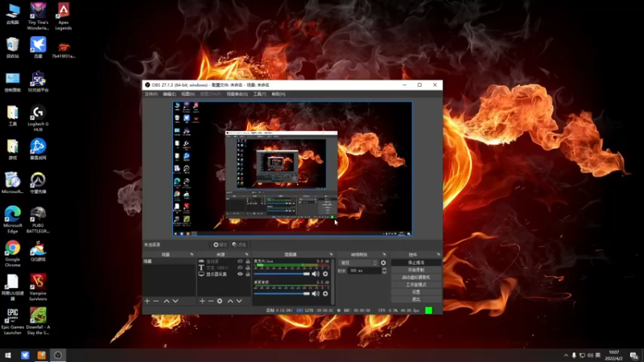
Task: Open the 桌面音频 audio settings gear
Action: click(x=325, y=294)
